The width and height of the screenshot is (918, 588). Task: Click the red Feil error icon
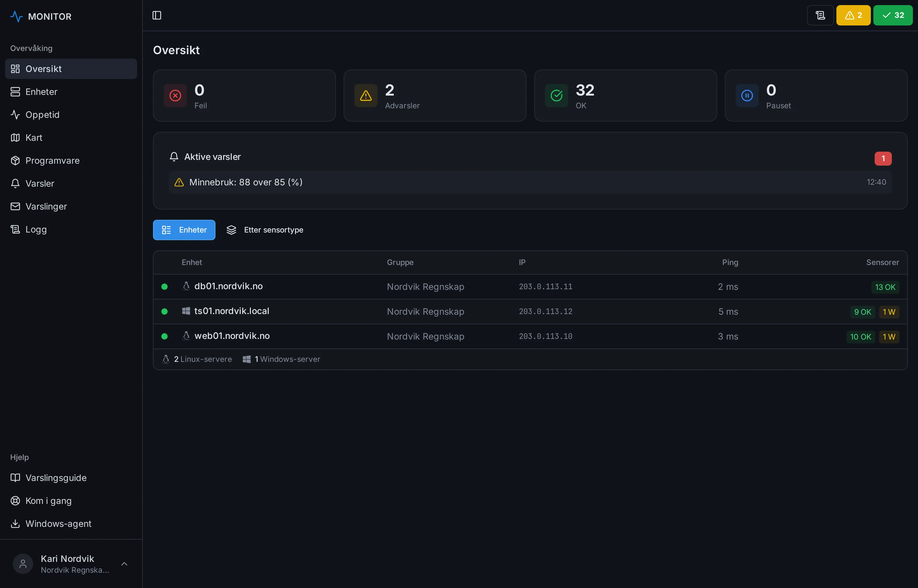click(175, 96)
